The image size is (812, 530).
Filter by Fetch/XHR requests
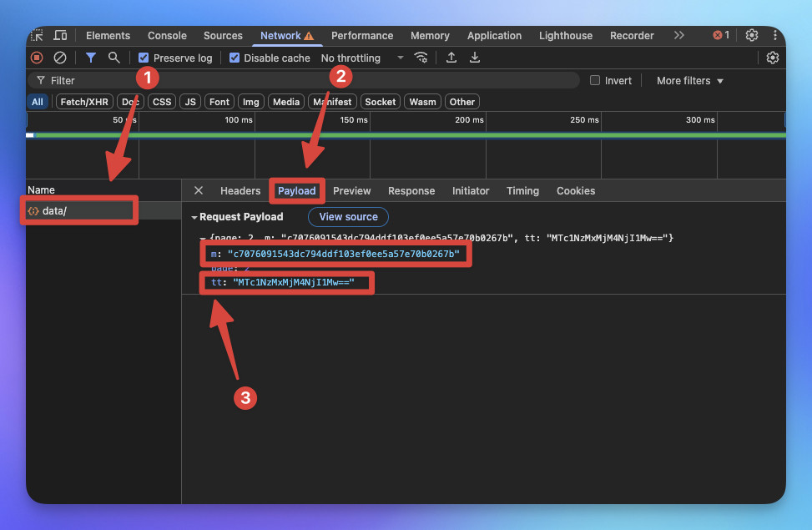click(84, 102)
